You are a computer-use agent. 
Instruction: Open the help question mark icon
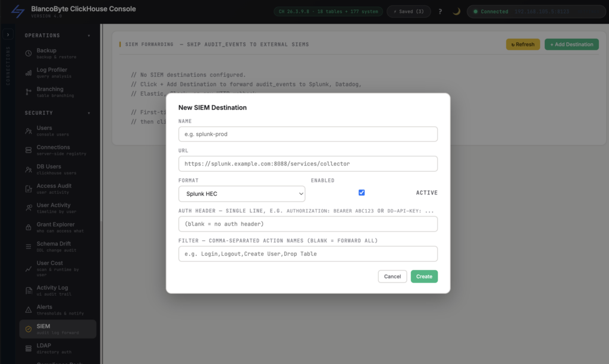pyautogui.click(x=440, y=11)
